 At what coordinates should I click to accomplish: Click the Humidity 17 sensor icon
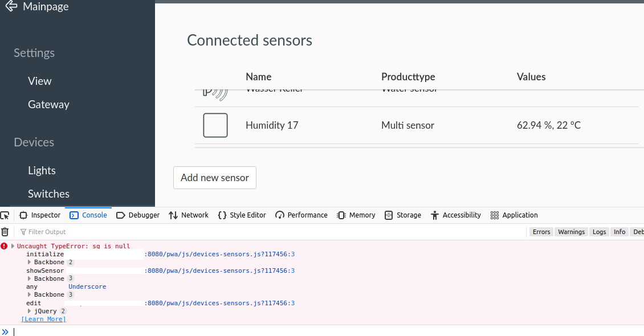point(215,125)
